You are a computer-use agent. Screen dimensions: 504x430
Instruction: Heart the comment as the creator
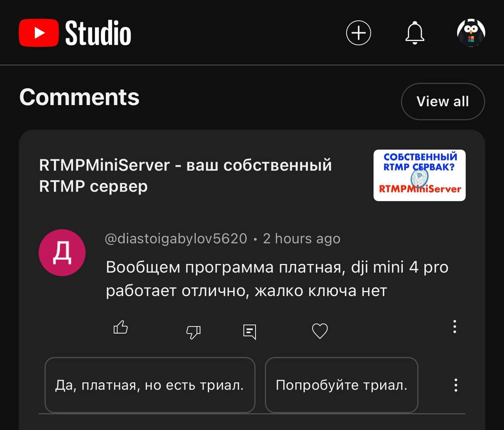[320, 331]
